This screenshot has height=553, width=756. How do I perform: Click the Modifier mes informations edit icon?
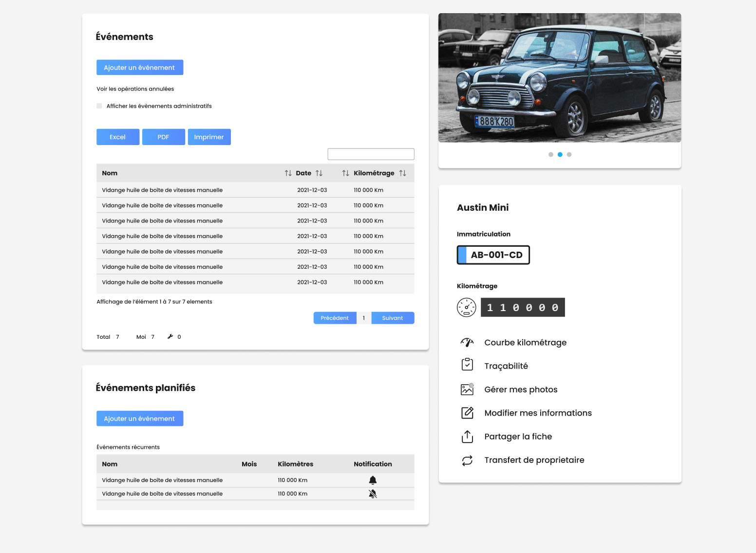click(467, 413)
